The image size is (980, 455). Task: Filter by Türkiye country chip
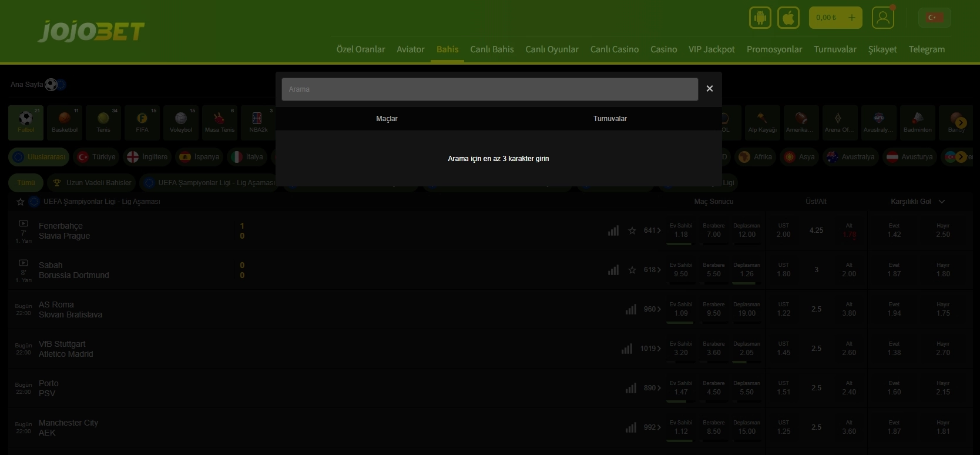(97, 157)
